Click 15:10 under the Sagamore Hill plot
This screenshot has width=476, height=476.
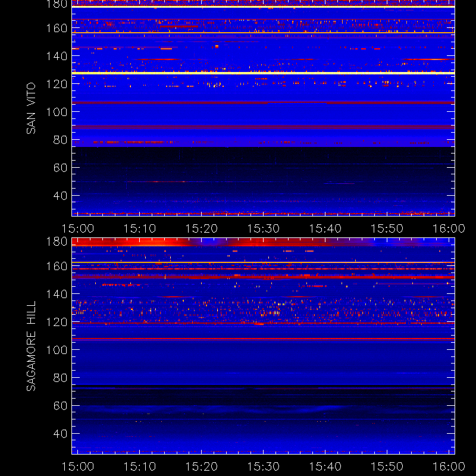coord(140,466)
